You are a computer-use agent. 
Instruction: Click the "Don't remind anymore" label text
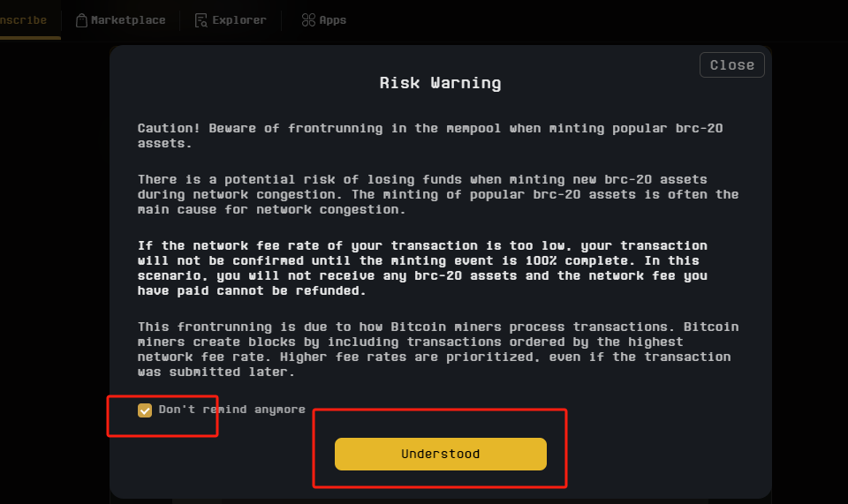[x=231, y=410]
